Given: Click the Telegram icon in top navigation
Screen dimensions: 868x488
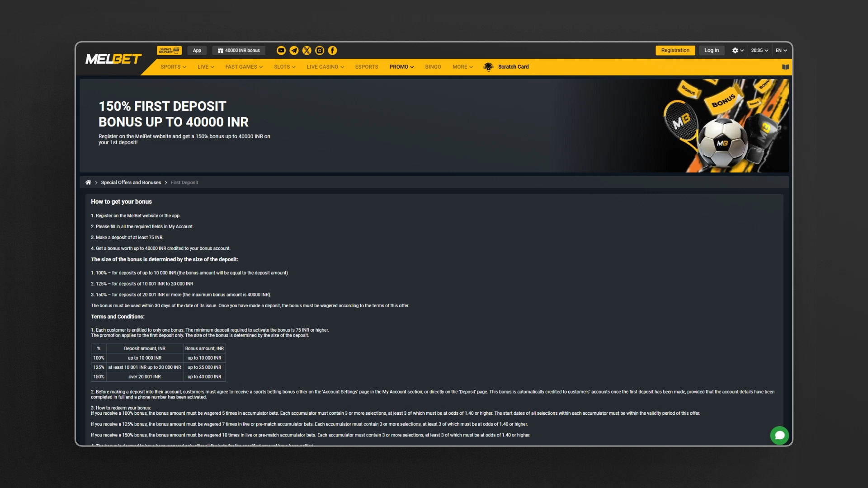Looking at the screenshot, I should tap(294, 50).
